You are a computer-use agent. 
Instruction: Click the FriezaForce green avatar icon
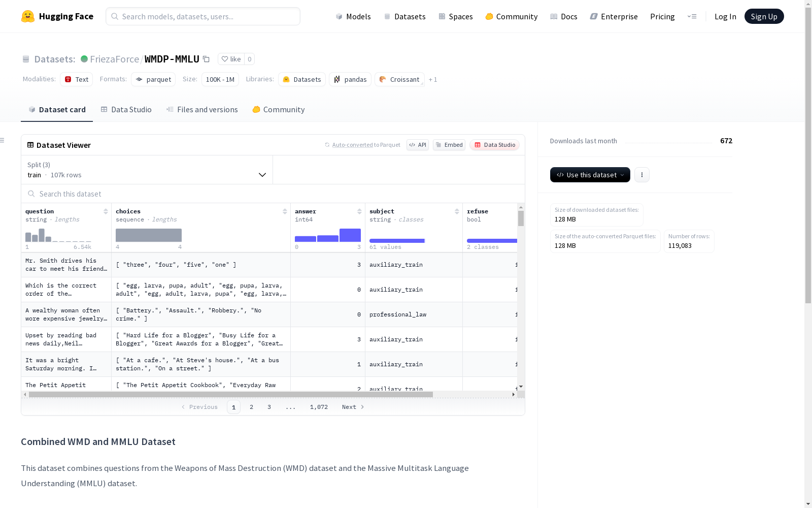[84, 59]
